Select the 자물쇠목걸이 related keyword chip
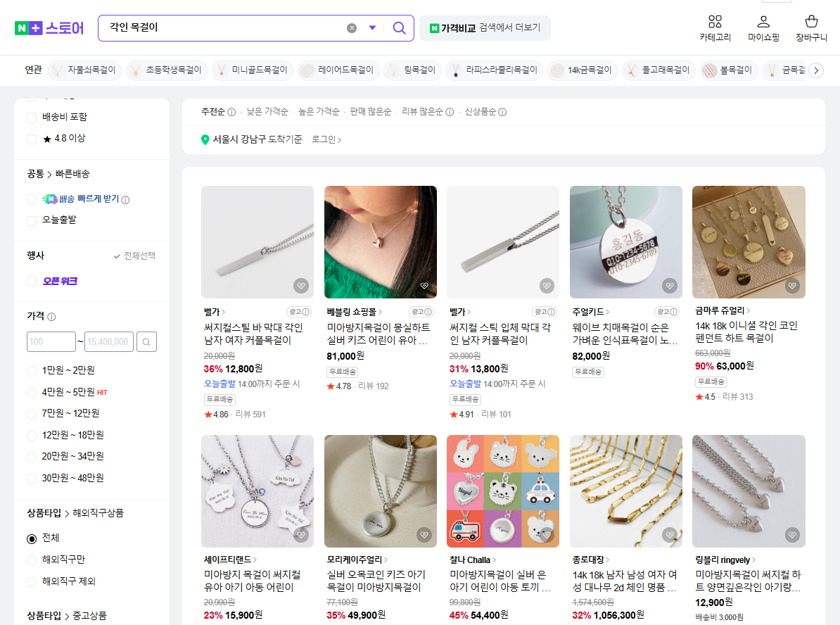This screenshot has width=840, height=625. coord(85,70)
